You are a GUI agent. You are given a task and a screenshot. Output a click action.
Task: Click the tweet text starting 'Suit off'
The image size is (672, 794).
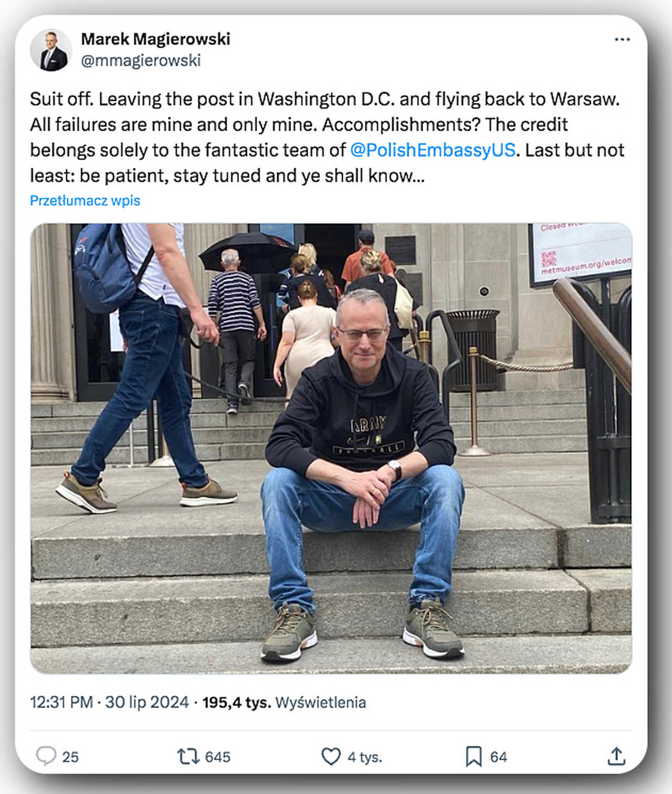(x=327, y=137)
